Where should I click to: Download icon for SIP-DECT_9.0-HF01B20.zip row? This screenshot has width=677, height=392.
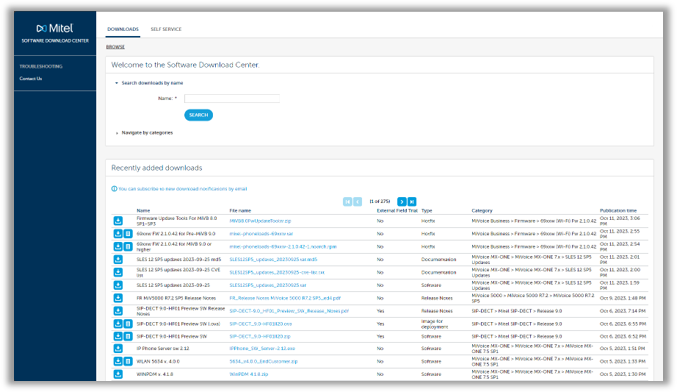[118, 336]
